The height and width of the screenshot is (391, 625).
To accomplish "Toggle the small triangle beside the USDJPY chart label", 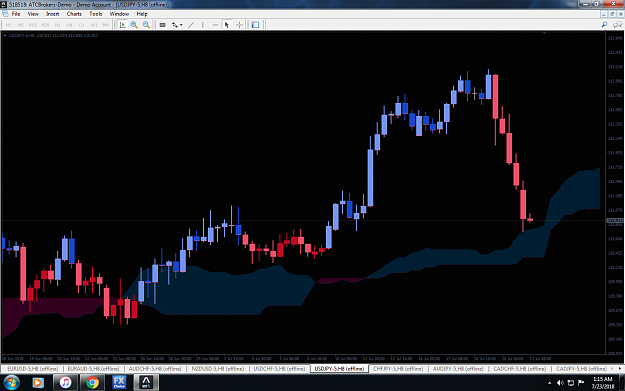I will (x=5, y=35).
